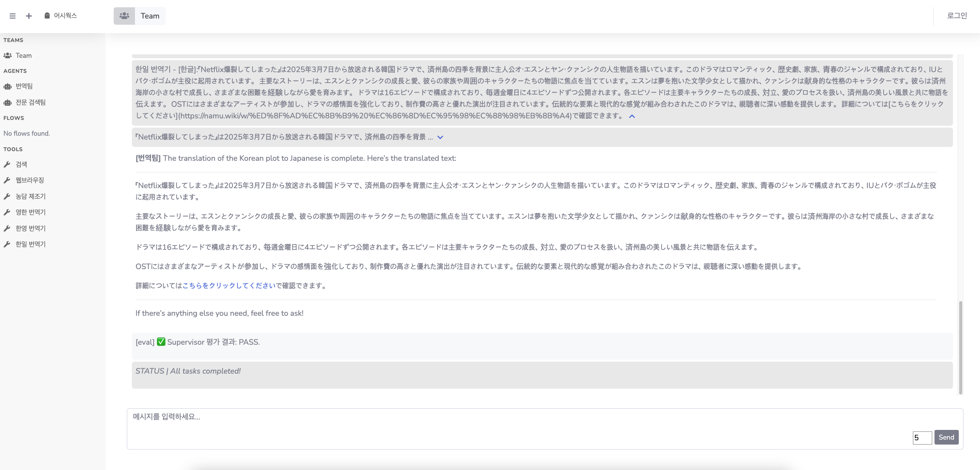Click the people icon beside sidebar Team

coord(7,56)
